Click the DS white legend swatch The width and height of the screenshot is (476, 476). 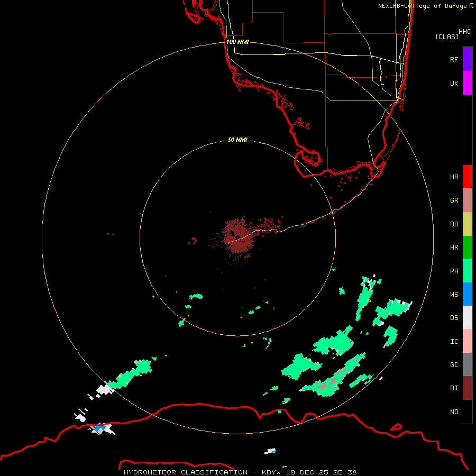467,317
